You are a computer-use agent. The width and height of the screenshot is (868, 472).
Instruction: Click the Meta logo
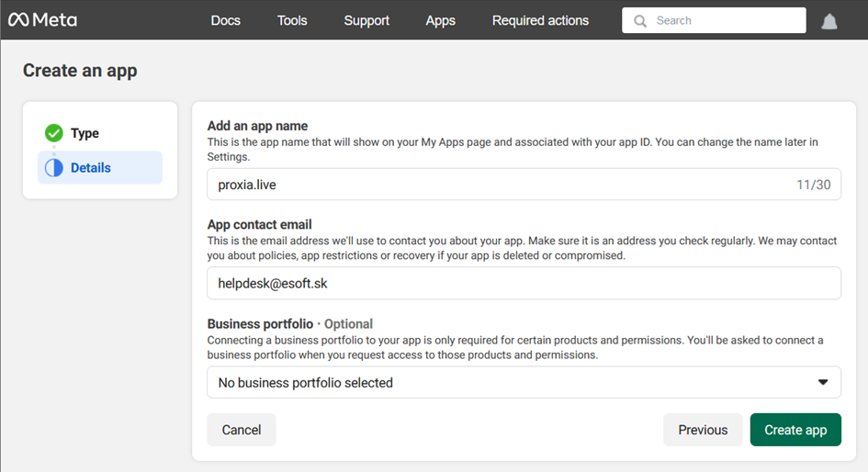point(42,20)
